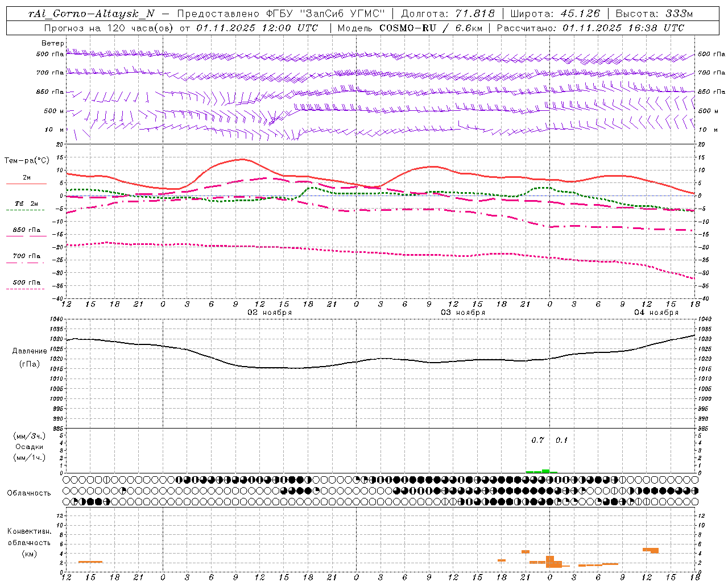Click the pink dotted line sample under legend 500 гПа
728x582 pixels.
[26, 289]
